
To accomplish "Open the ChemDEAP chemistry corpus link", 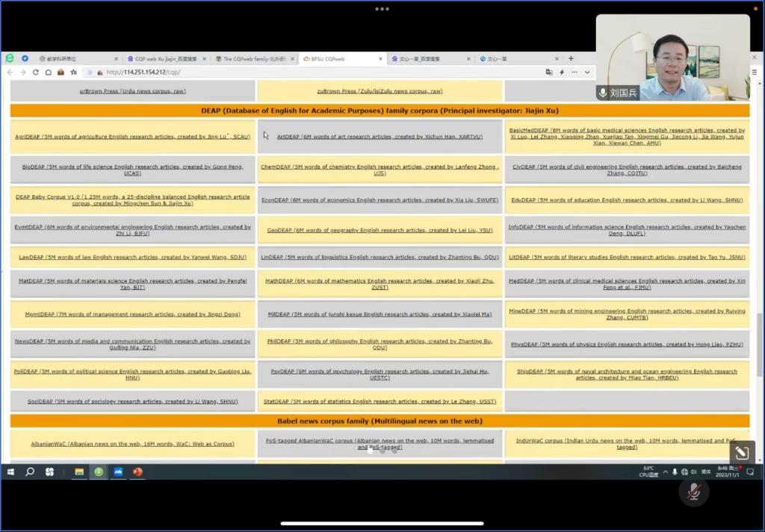I will pos(380,170).
